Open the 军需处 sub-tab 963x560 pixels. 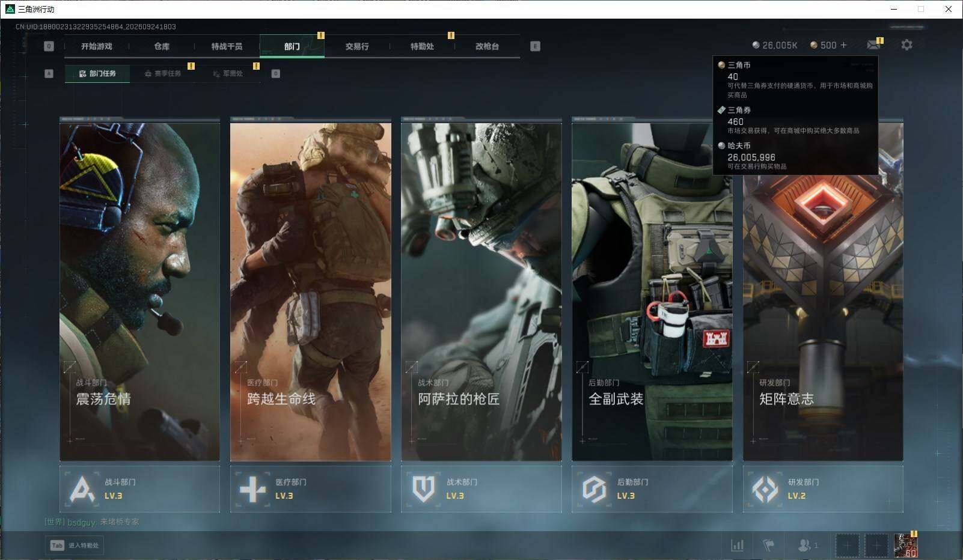click(228, 73)
